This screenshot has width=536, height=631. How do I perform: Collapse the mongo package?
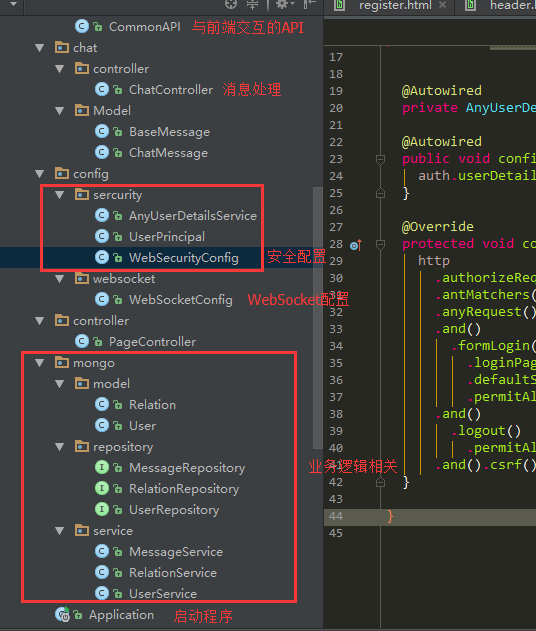point(39,363)
